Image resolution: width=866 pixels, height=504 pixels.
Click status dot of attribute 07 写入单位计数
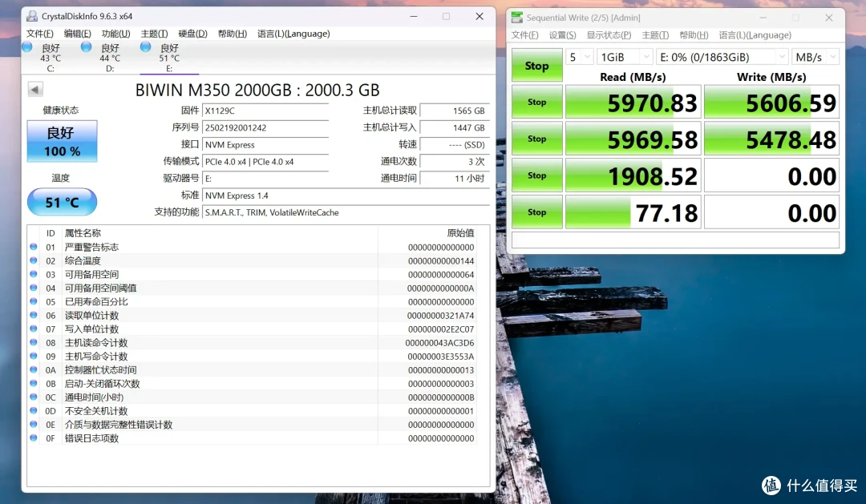[34, 329]
